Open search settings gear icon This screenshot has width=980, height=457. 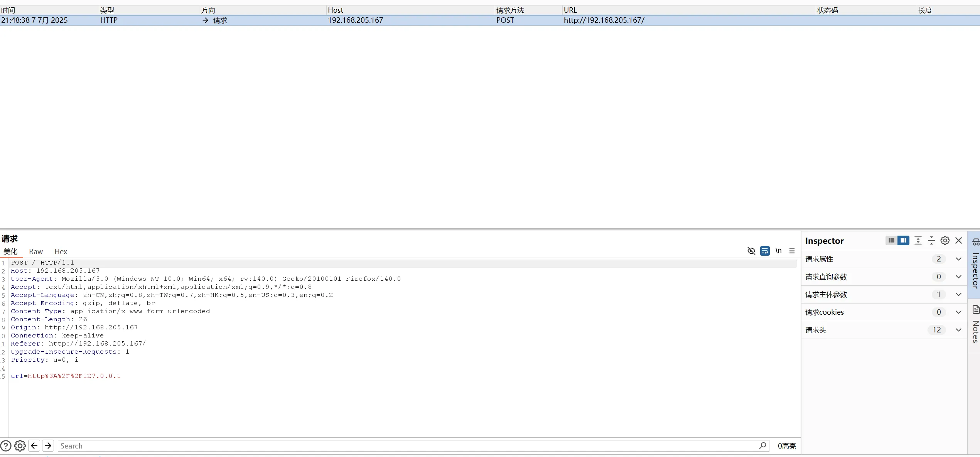tap(20, 446)
